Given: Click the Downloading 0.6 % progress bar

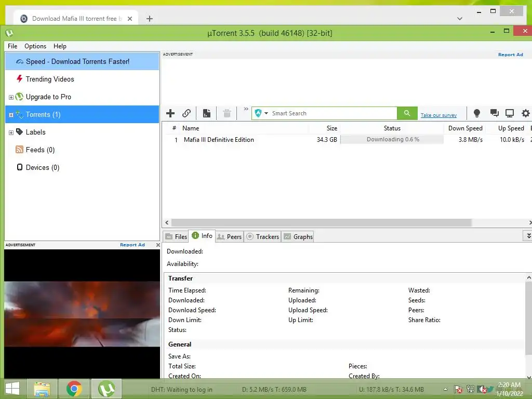Looking at the screenshot, I should click(392, 139).
